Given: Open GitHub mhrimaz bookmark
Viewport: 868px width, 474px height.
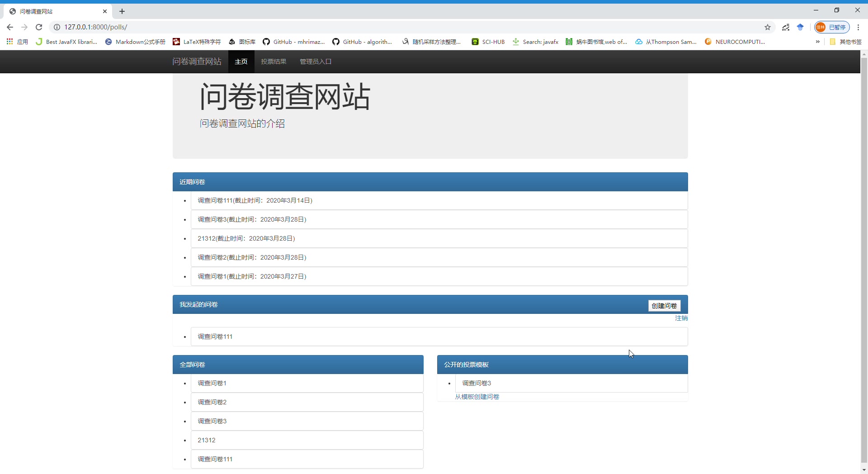Looking at the screenshot, I should (x=294, y=42).
